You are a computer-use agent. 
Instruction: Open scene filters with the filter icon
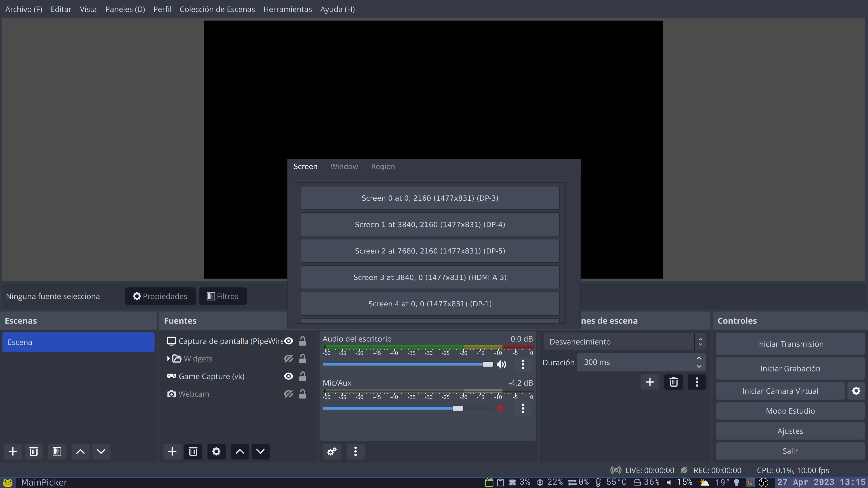57,451
